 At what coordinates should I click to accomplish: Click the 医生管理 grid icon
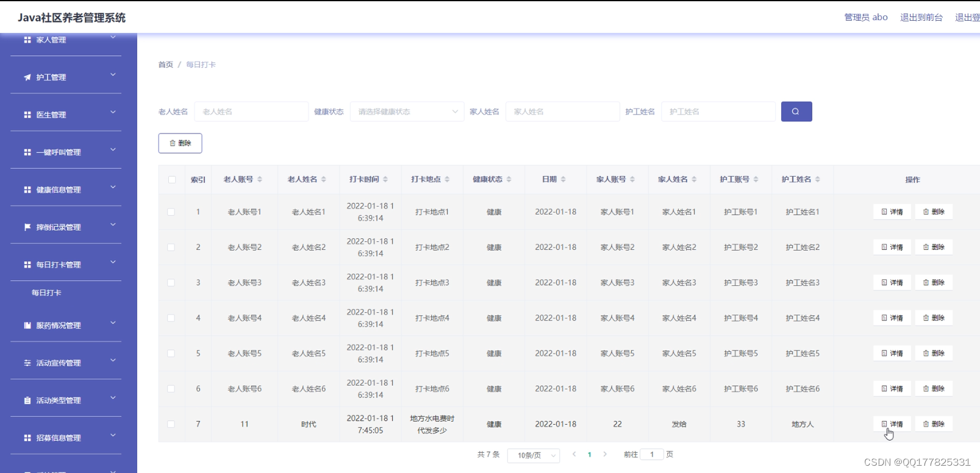[x=27, y=115]
